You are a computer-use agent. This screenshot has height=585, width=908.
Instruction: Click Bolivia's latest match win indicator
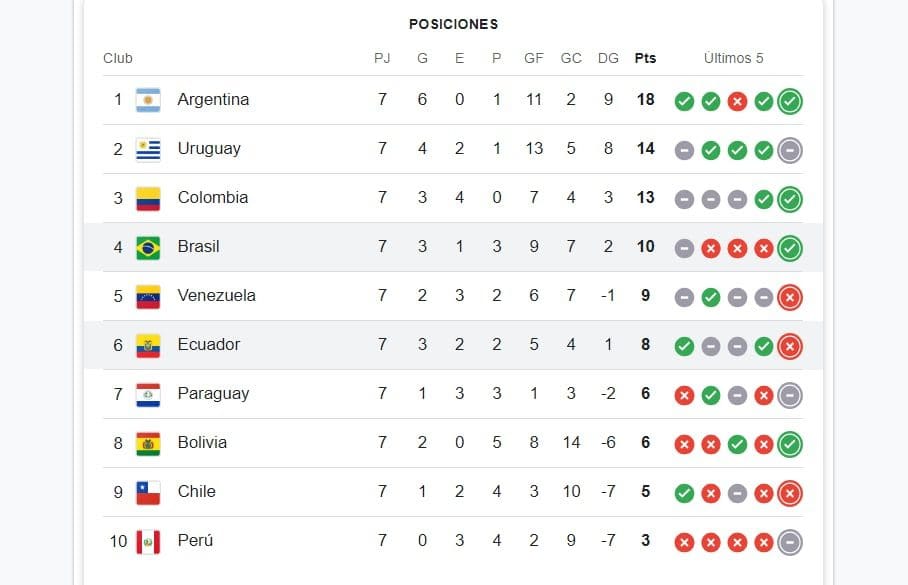pos(790,444)
